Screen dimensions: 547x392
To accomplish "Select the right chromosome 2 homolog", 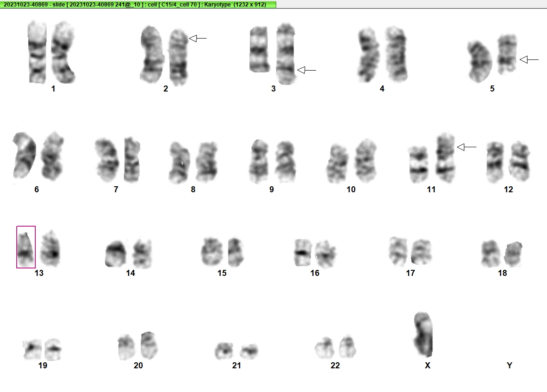I will (x=179, y=57).
